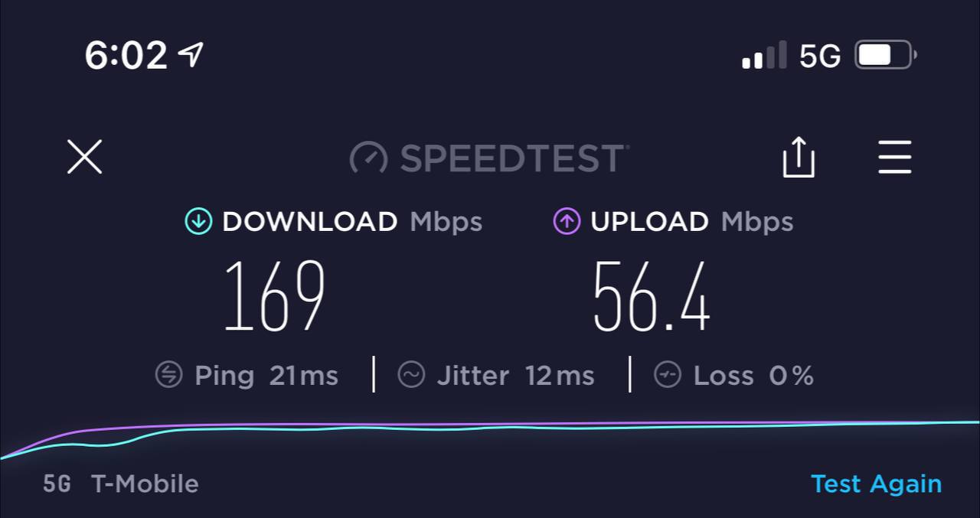This screenshot has width=980, height=518.
Task: Tap the Ping icon
Action: tap(168, 375)
